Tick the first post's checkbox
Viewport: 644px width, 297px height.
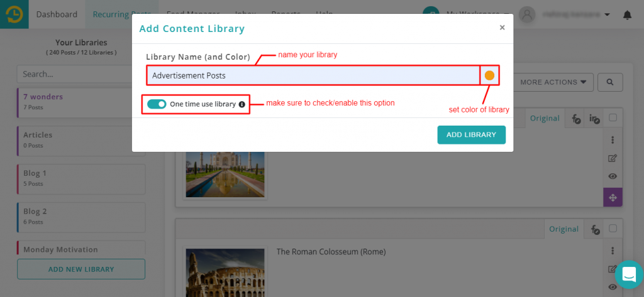pos(613,117)
